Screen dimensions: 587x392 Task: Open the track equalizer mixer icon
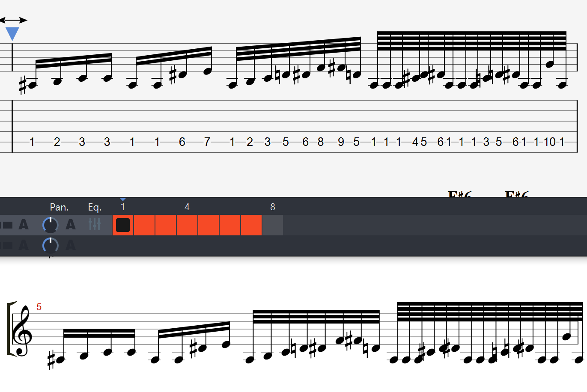click(x=95, y=224)
